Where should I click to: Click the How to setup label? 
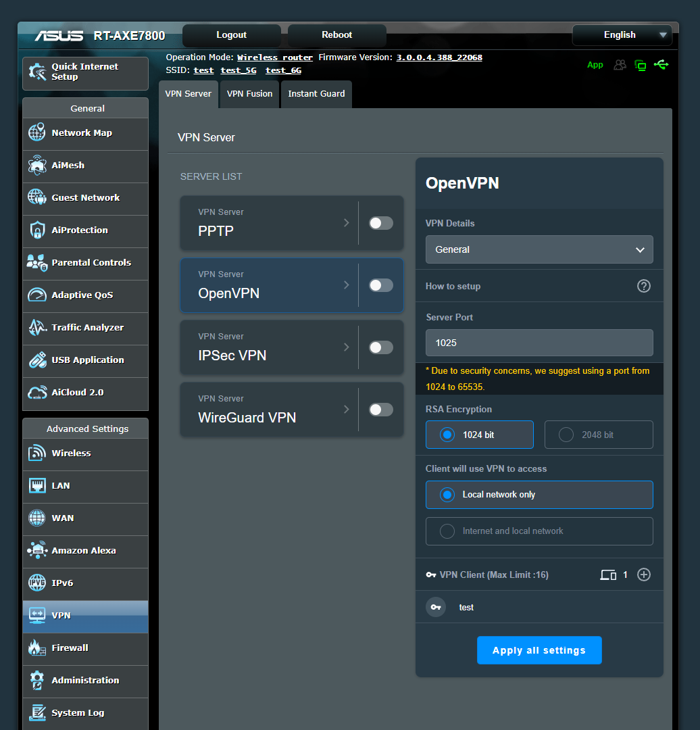(x=453, y=287)
